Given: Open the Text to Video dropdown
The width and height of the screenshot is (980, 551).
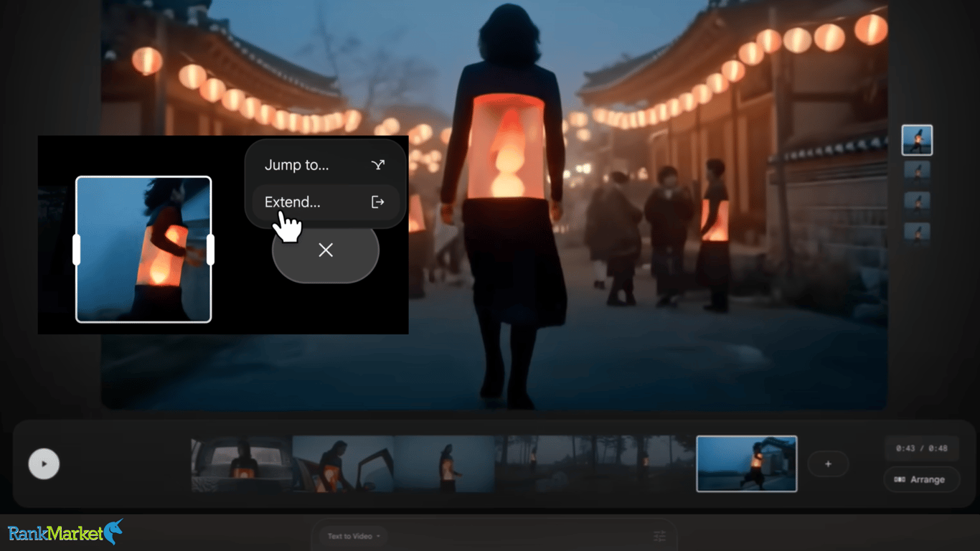Looking at the screenshot, I should [354, 536].
